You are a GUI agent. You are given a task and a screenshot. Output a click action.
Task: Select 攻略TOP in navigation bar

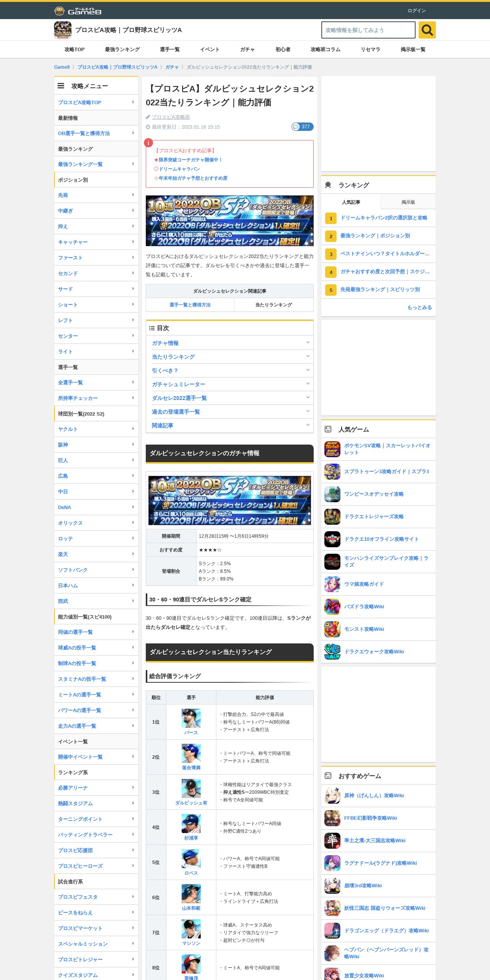point(74,50)
